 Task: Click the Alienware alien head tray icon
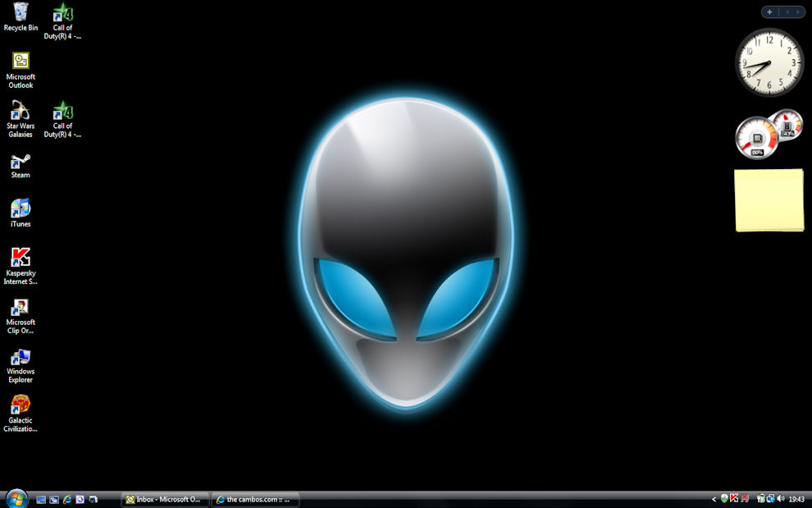point(724,499)
